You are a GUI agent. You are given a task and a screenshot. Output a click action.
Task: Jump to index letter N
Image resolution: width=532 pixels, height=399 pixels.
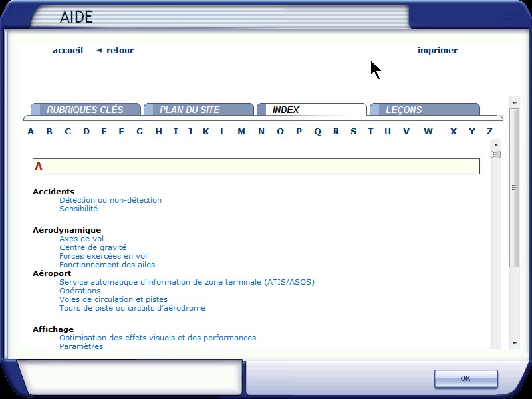point(261,131)
